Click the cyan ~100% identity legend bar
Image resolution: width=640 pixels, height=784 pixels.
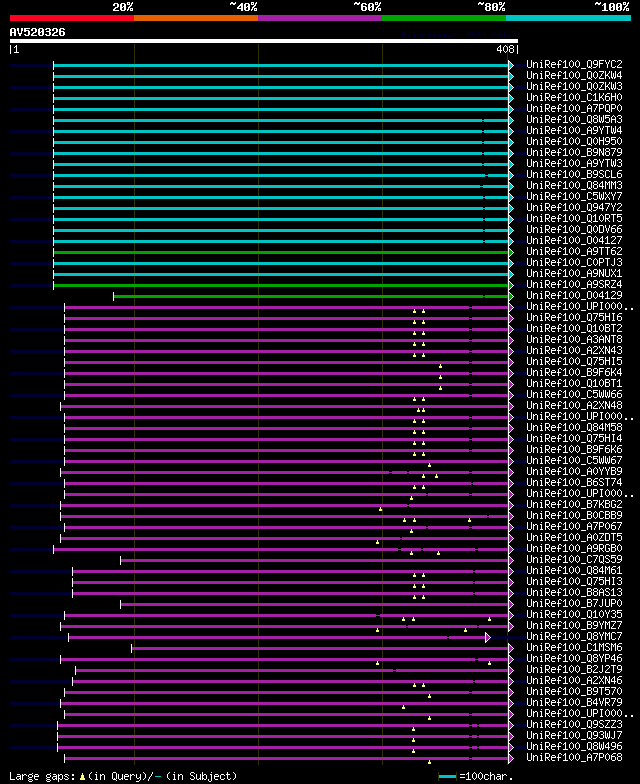click(x=568, y=18)
